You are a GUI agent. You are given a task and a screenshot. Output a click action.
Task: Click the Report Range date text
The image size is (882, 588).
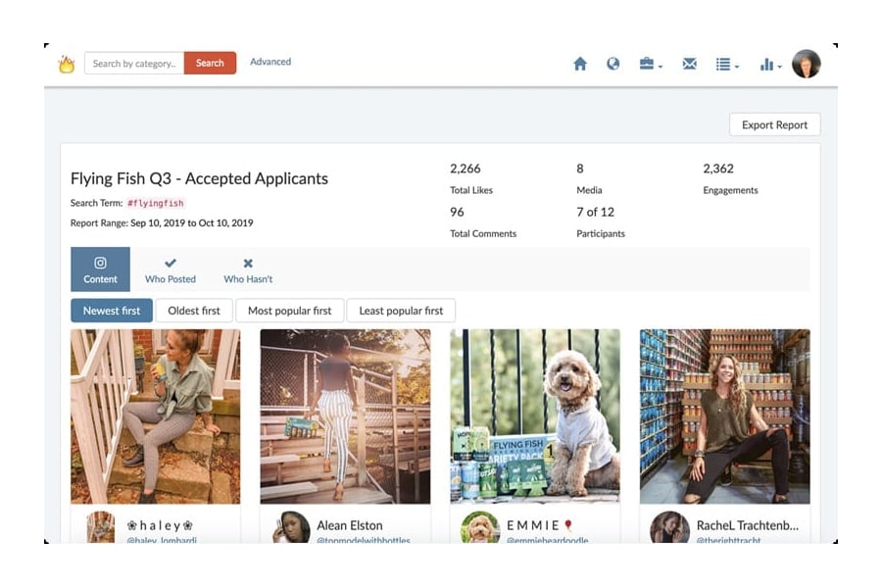[162, 222]
